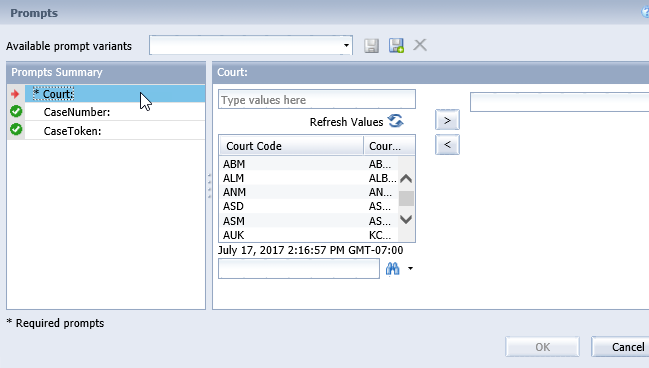
Task: Click the truncated Cour... column header
Action: [x=389, y=146]
